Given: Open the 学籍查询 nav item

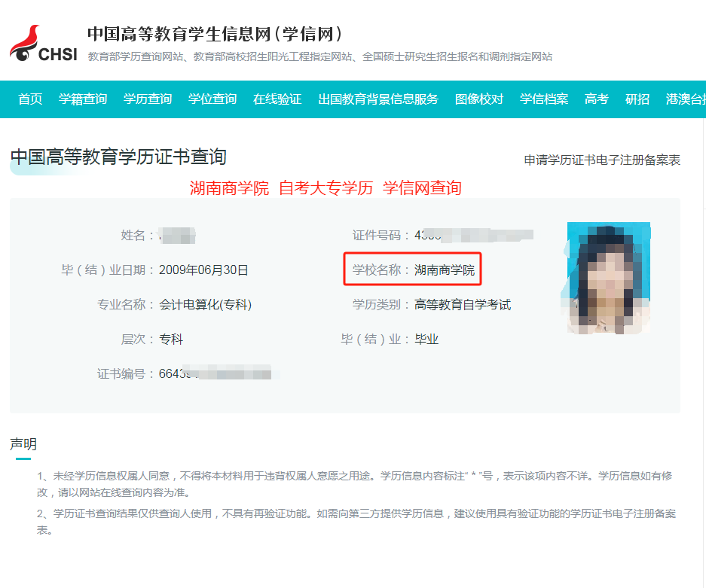Looking at the screenshot, I should pos(83,99).
